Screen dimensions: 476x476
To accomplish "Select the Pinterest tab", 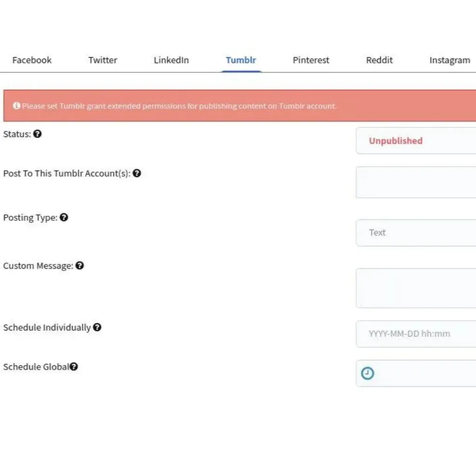I will [311, 60].
